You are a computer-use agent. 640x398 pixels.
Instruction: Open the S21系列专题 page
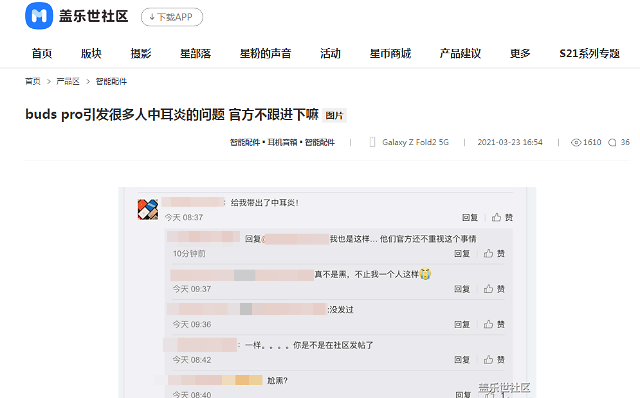click(589, 53)
